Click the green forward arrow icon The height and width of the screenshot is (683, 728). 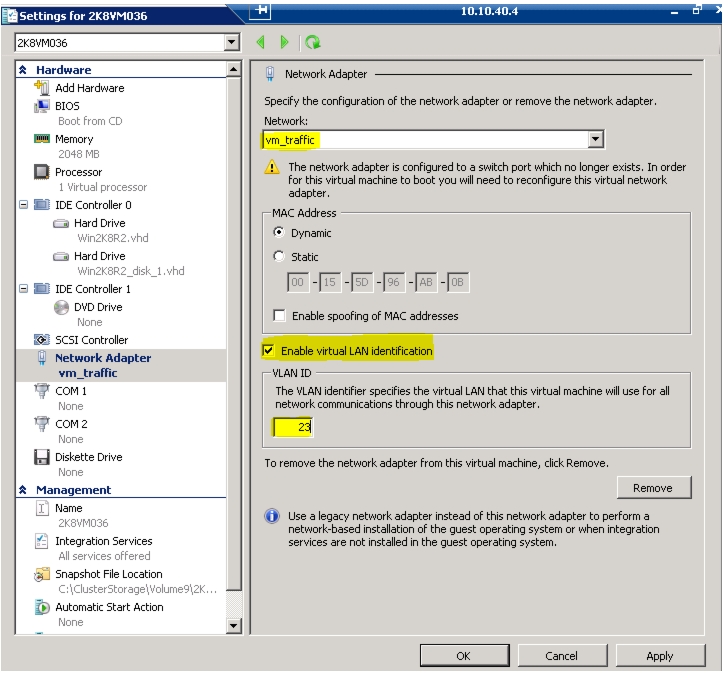(284, 42)
